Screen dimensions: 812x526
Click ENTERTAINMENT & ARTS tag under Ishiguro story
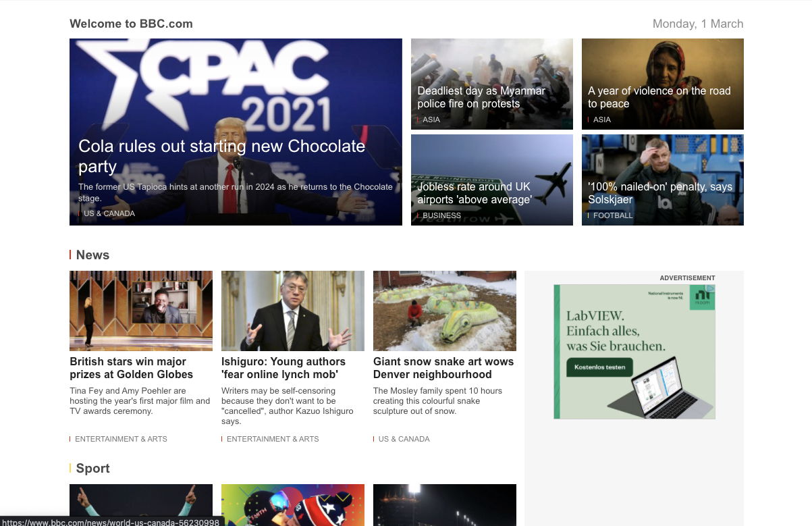[273, 439]
